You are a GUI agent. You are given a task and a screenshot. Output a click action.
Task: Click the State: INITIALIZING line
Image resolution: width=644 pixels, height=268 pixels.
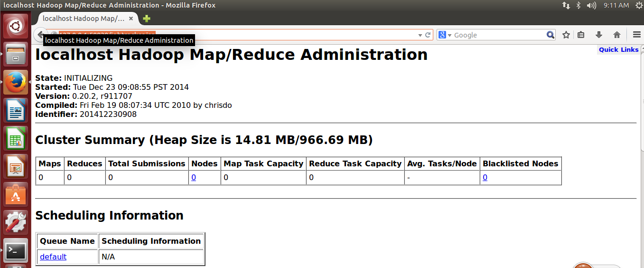click(74, 78)
